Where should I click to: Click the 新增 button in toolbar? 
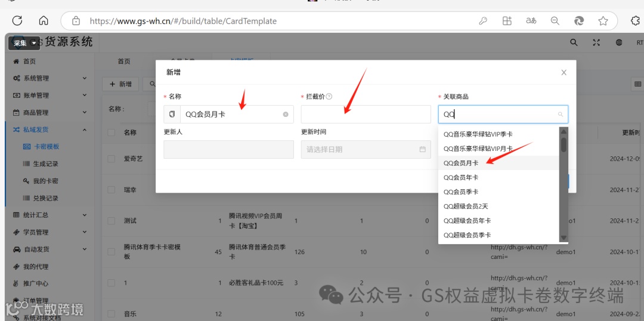[x=120, y=84]
